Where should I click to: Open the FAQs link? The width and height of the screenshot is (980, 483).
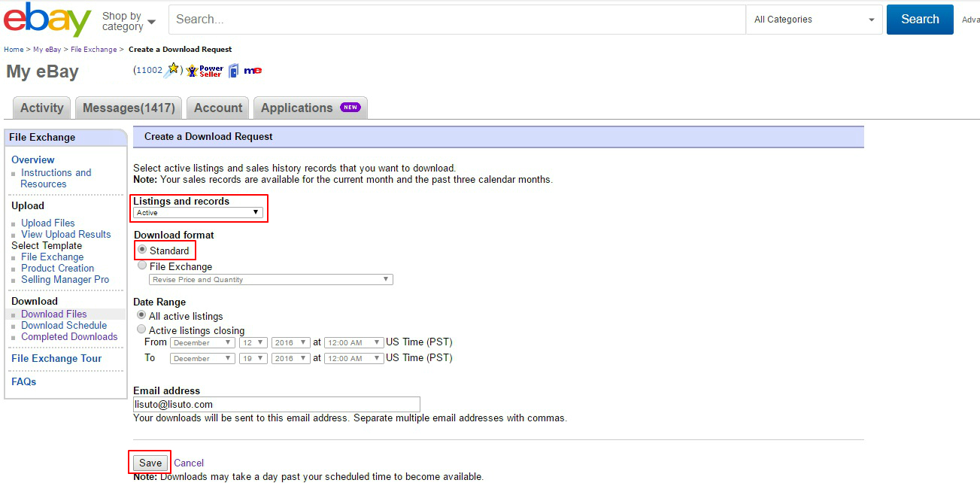pyautogui.click(x=24, y=381)
